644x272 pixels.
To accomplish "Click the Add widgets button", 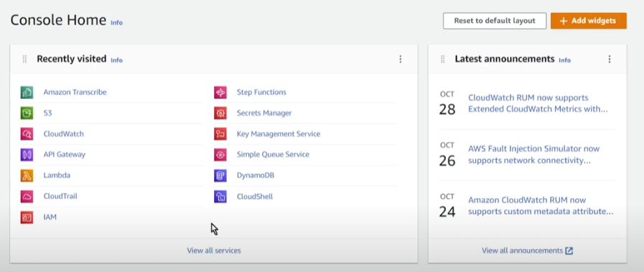I will [589, 21].
